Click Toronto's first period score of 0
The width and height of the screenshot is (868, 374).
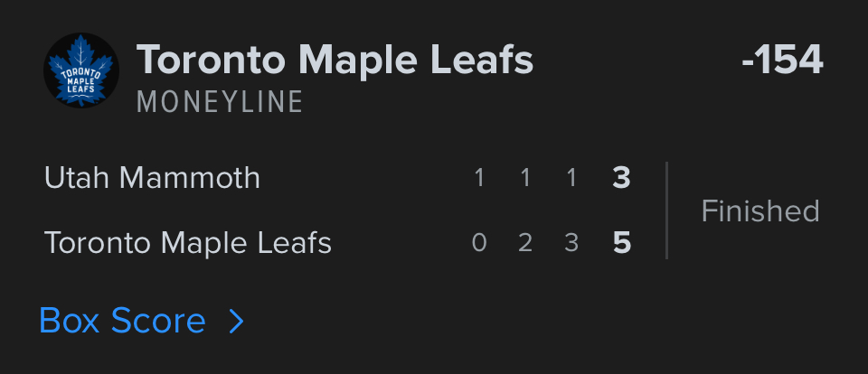(479, 243)
